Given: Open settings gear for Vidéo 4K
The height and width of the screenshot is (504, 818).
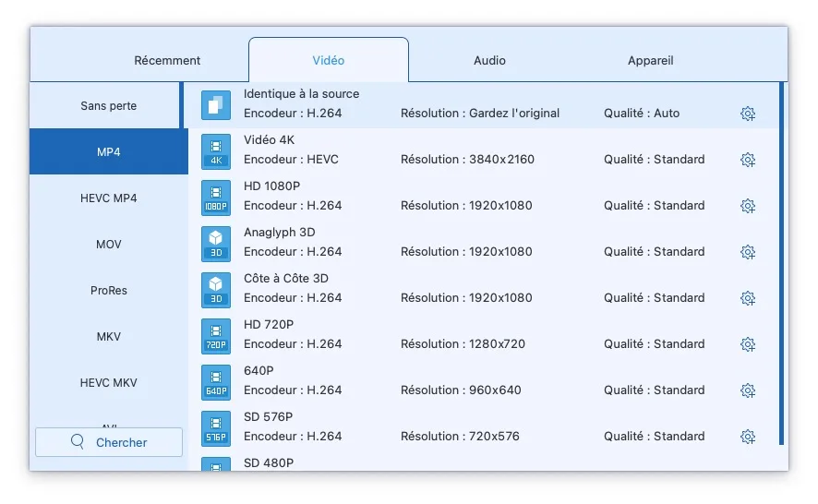Looking at the screenshot, I should [748, 160].
